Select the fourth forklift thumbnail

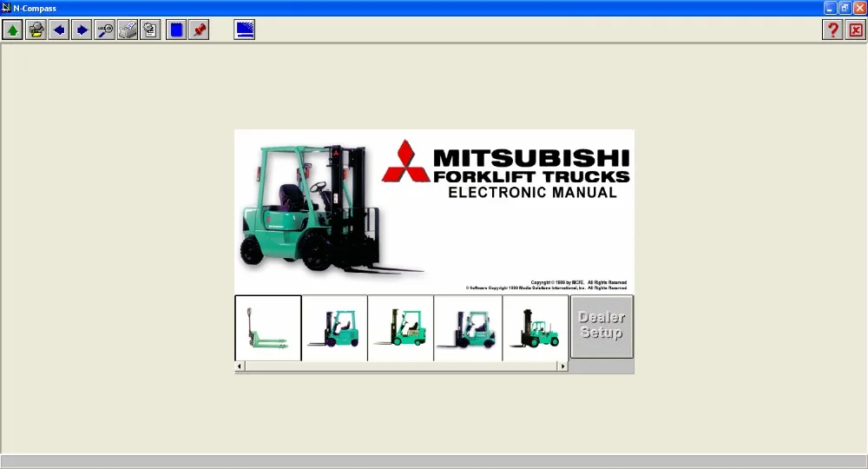[468, 327]
